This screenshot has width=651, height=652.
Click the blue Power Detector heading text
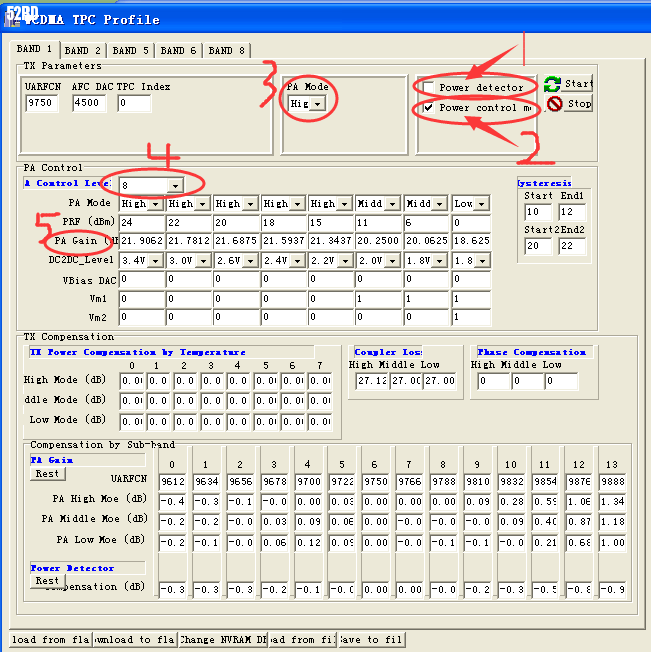click(72, 568)
